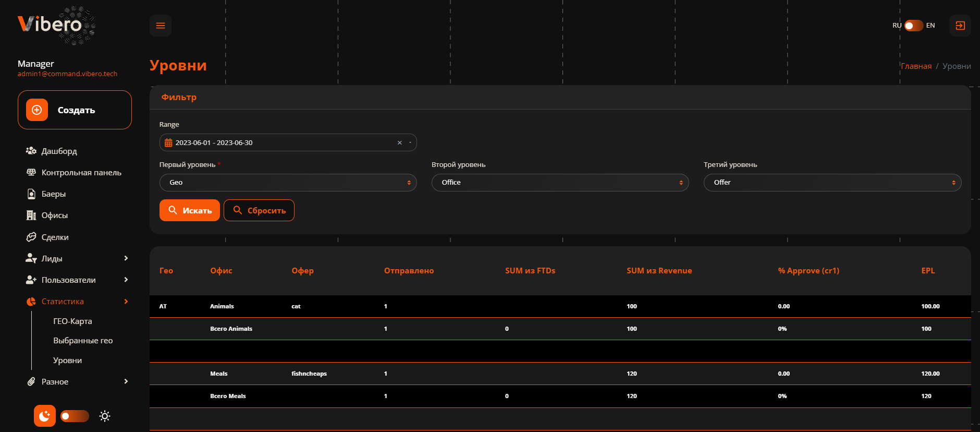This screenshot has height=432, width=980.
Task: Click the admin1@command.vibero.tech email
Action: (67, 74)
